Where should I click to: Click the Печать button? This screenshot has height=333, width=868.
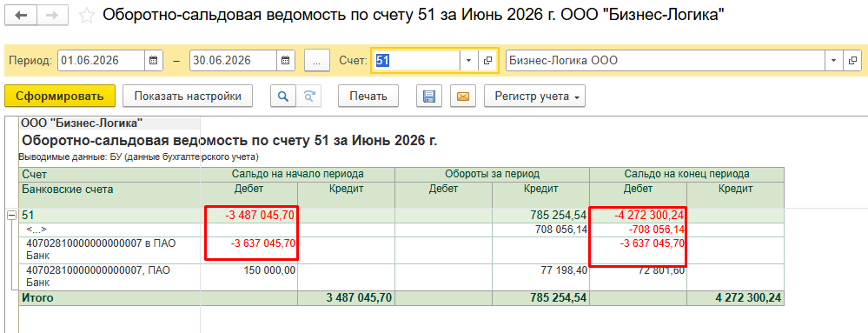tap(368, 96)
